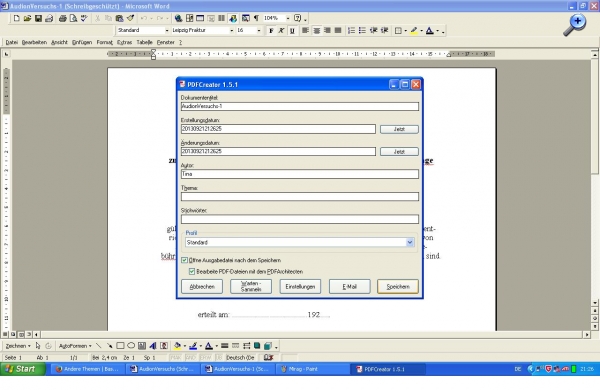Show paragraph marks with the pilcrow icon
Screen dimensions: 600x390
click(x=256, y=18)
